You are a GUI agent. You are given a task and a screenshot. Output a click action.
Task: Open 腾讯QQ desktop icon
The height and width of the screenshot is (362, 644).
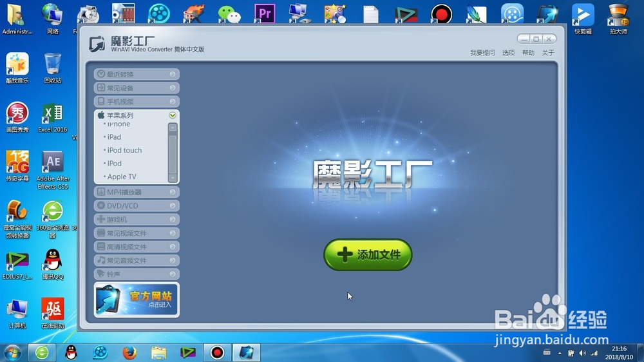53,264
